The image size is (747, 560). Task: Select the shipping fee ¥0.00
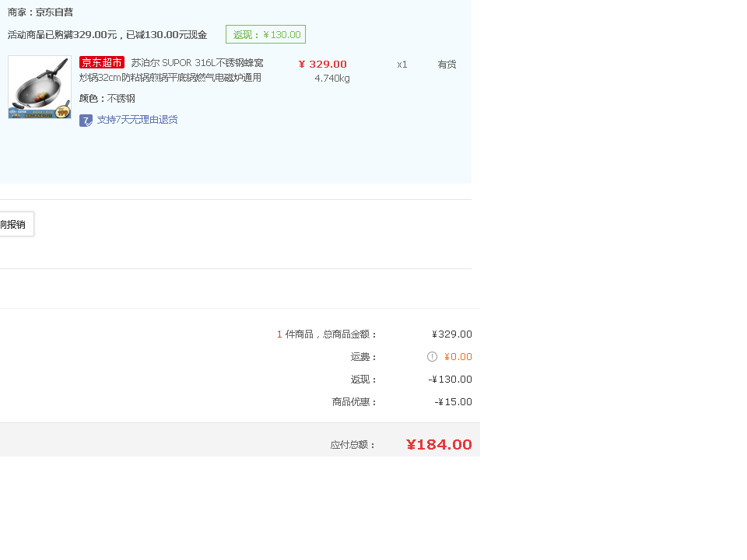click(458, 357)
